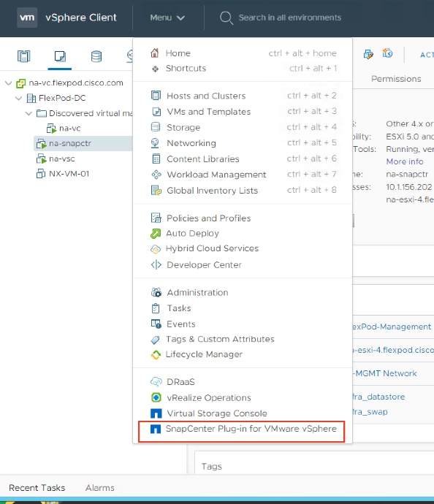Click the Tags panel heading
Image resolution: width=434 pixels, height=504 pixels.
[212, 467]
